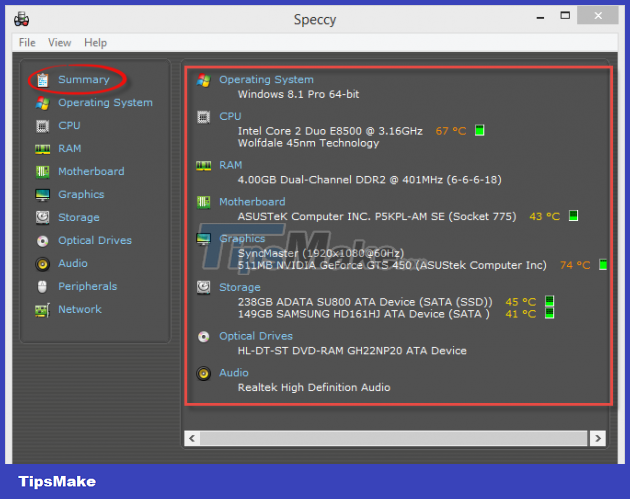Click SAMSUNG drive temperature indicator beside 41 °C
Viewport: 630px width, 499px height.
click(x=550, y=313)
